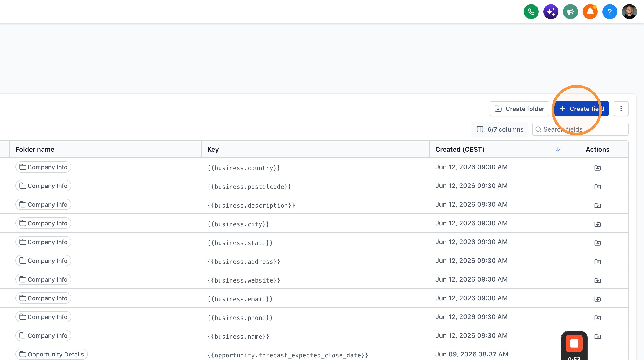Move business.phone field to folder
This screenshot has width=644, height=360.
point(597,318)
